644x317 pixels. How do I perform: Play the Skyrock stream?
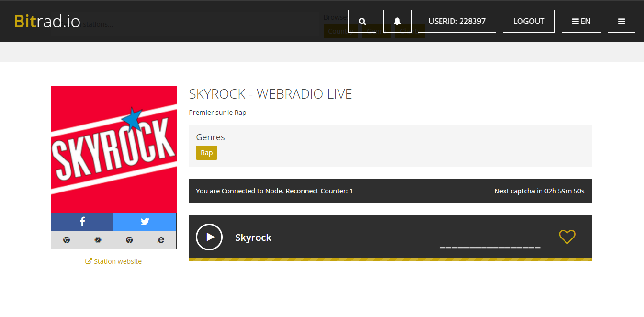pos(209,237)
